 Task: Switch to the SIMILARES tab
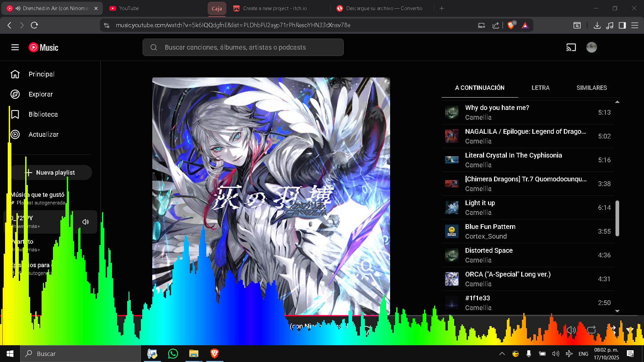(592, 88)
